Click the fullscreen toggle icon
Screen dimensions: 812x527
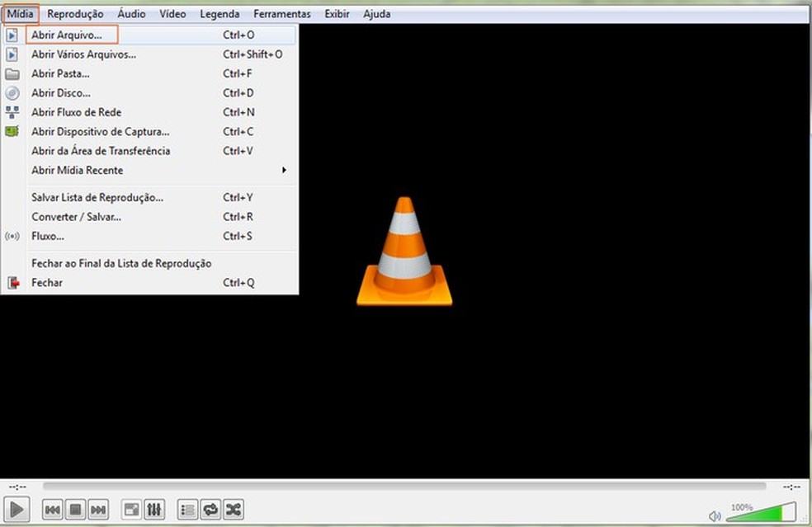point(130,509)
